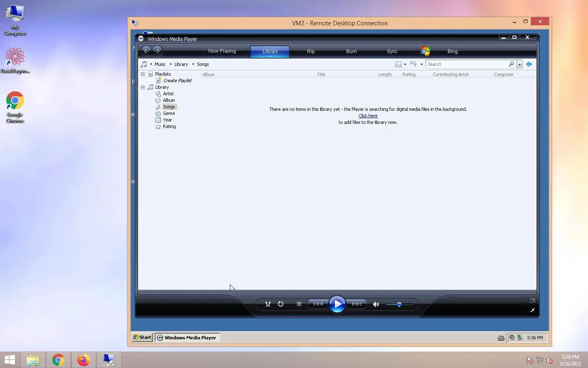Click Windows Media Player taskbar button
Image resolution: width=588 pixels, height=368 pixels.
[x=187, y=337]
